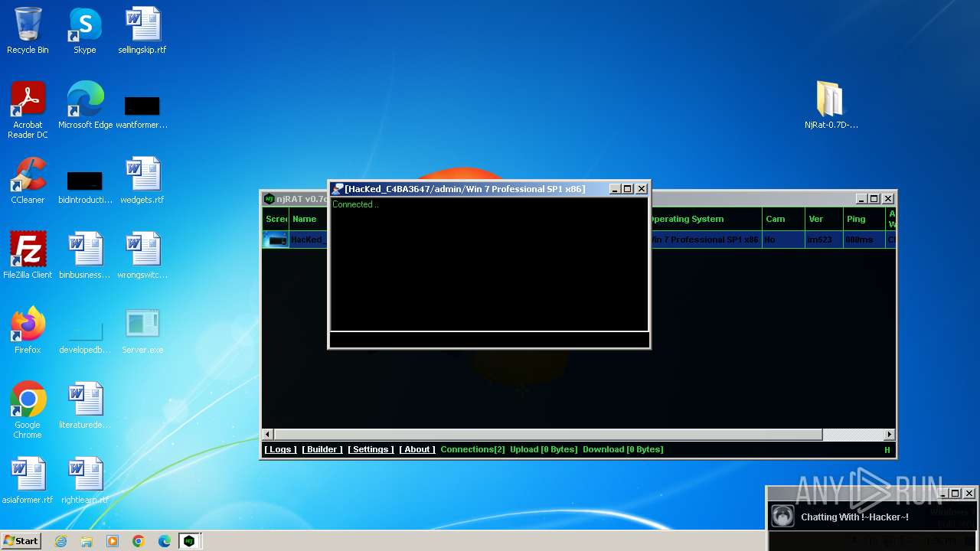Viewport: 980px width, 551px height.
Task: Open the Microsoft Edge desktop shortcut
Action: (85, 106)
